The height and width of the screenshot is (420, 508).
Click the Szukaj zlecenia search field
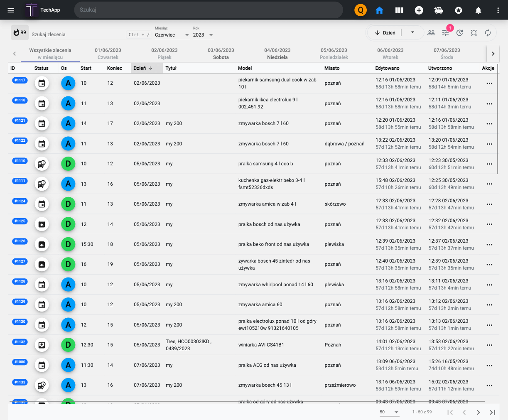[x=78, y=34]
